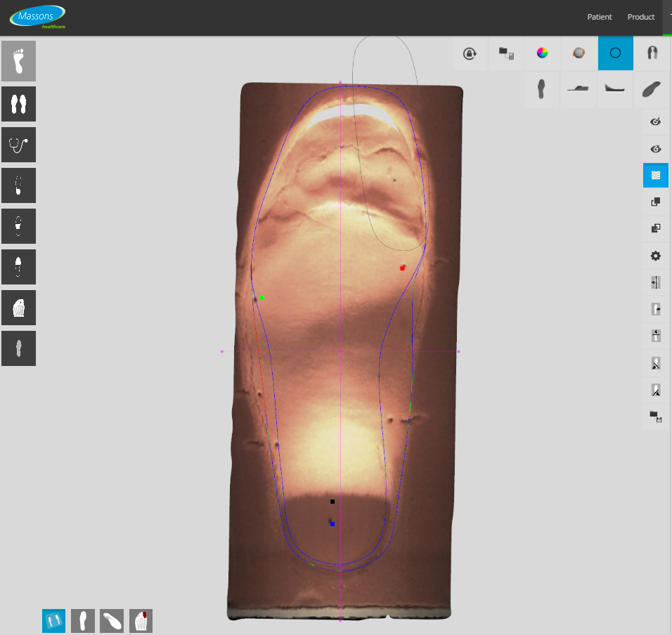Screen dimensions: 672x635
Task: Toggle the highlighted scan texture button
Action: (656, 175)
